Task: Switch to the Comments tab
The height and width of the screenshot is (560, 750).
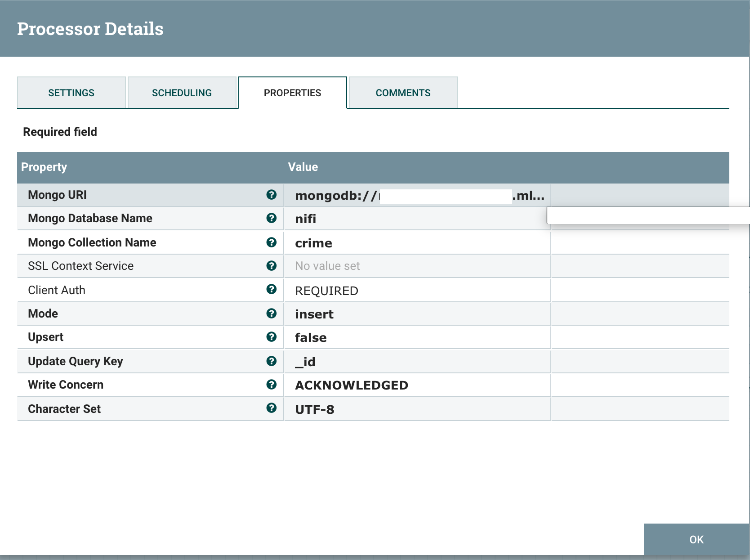Action: (x=403, y=93)
